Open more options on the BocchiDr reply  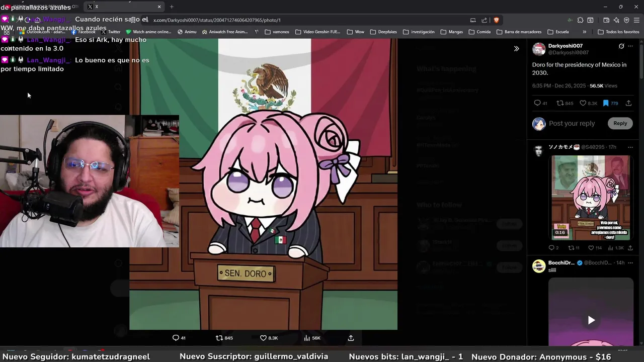click(x=630, y=262)
